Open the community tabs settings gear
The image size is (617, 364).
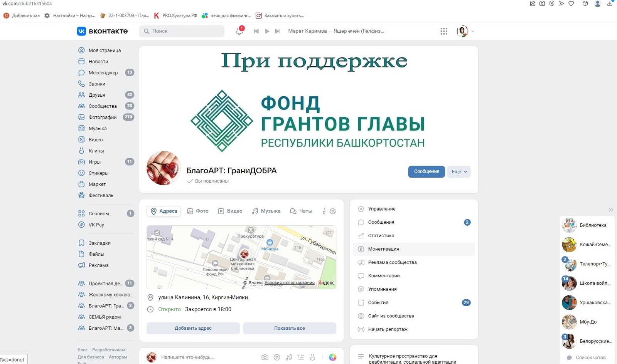click(x=333, y=211)
